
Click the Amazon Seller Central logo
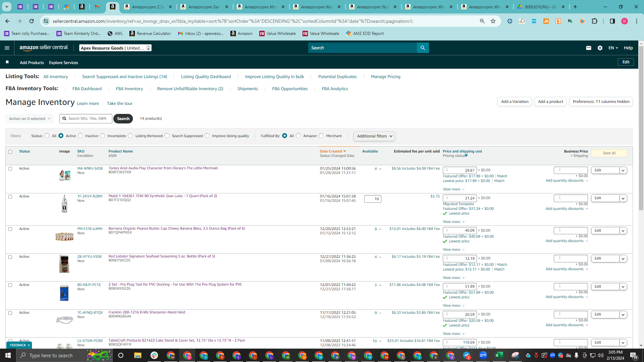pos(44,48)
